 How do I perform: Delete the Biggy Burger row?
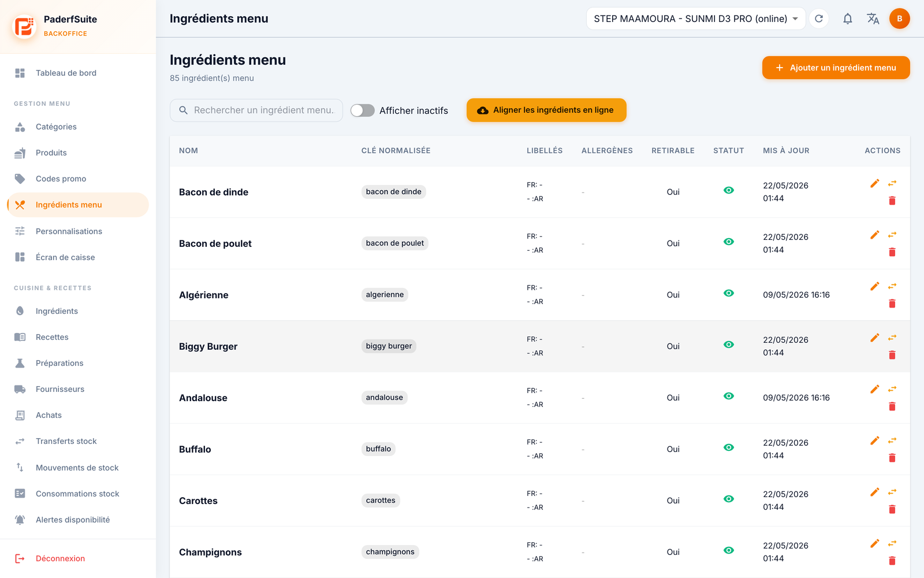tap(892, 355)
